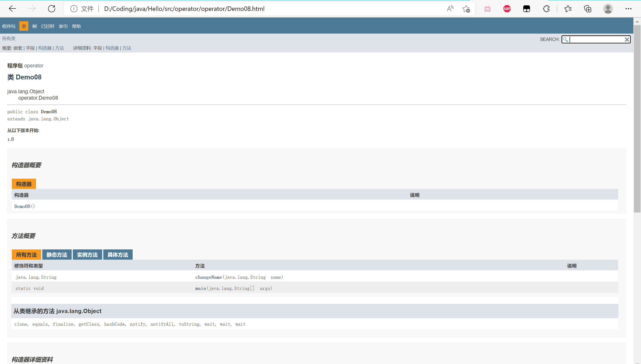Viewport: 641px width, 364px height.
Task: Clear the search with X icon
Action: point(627,40)
